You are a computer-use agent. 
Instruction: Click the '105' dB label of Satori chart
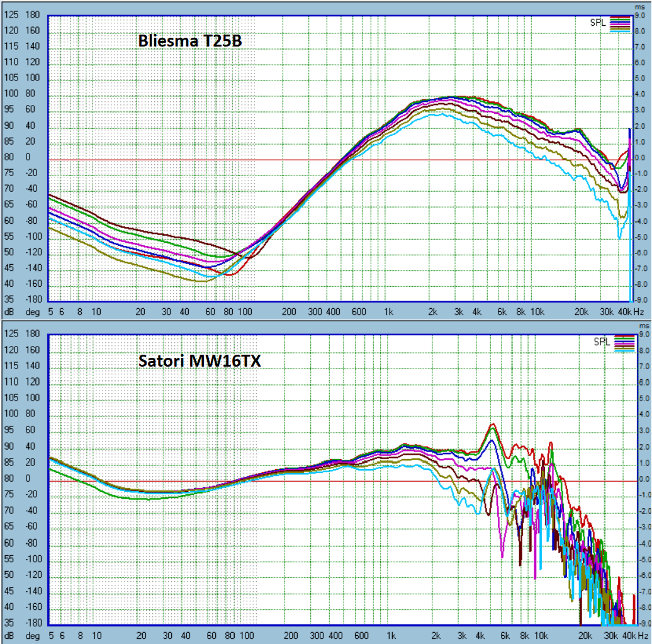point(11,397)
